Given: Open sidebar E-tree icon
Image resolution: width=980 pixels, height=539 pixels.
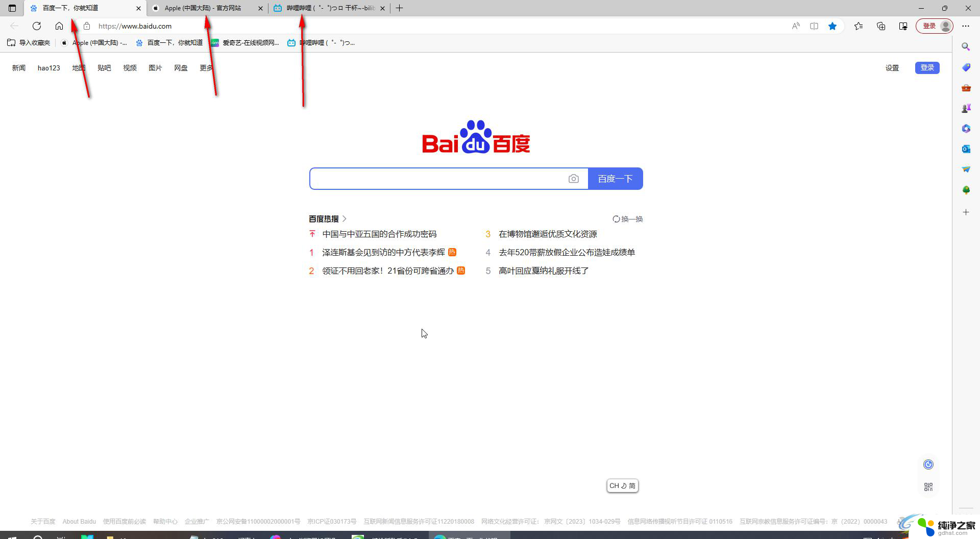Looking at the screenshot, I should coord(966,190).
